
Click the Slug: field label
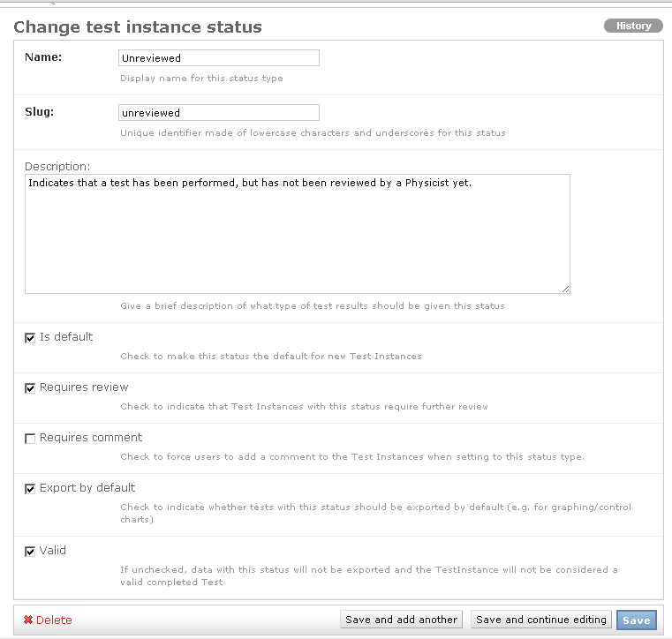pos(40,112)
